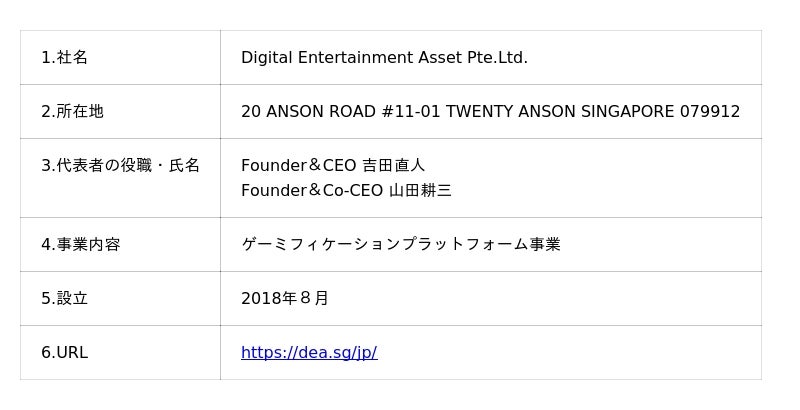Click the 5.設立 row label
800x410 pixels.
coord(64,298)
